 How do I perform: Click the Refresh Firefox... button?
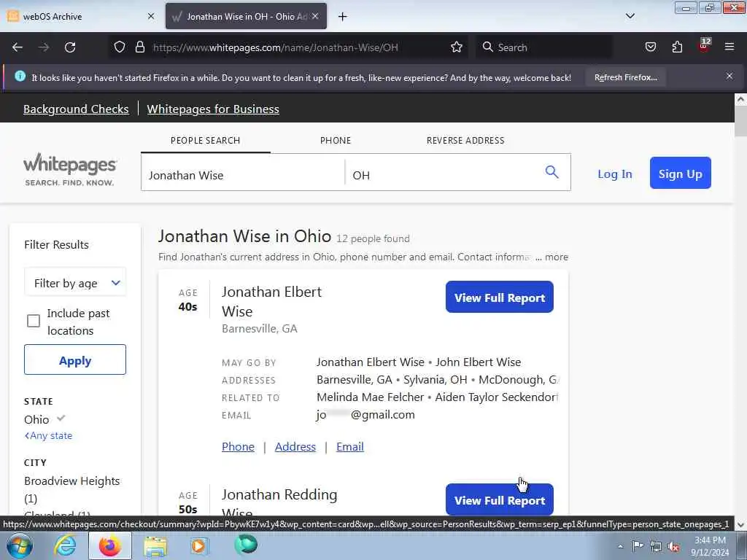coord(625,77)
